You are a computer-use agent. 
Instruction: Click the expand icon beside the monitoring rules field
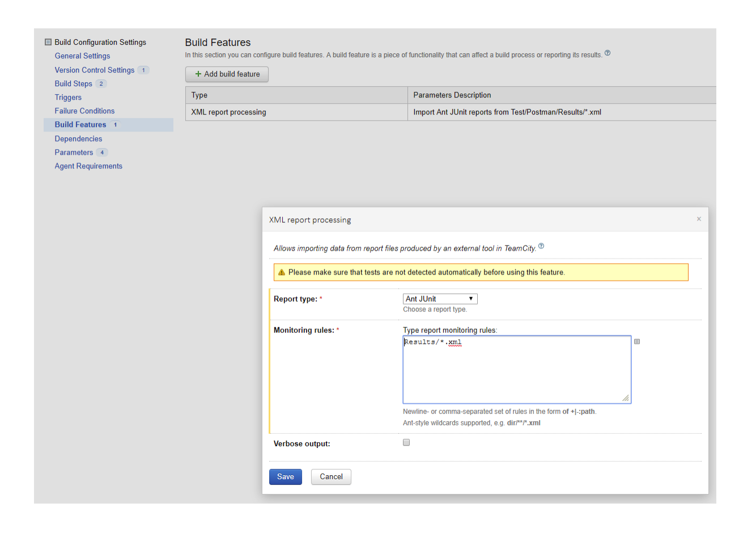point(637,341)
